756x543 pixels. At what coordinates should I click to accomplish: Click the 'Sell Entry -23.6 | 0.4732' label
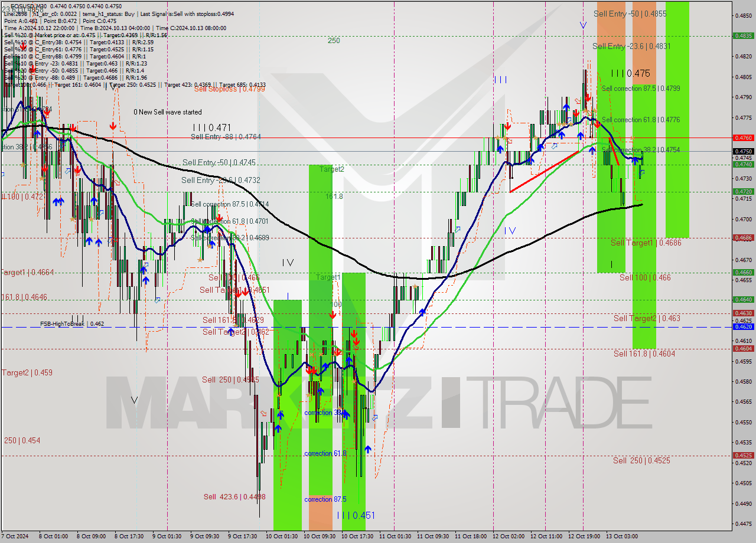pos(220,180)
